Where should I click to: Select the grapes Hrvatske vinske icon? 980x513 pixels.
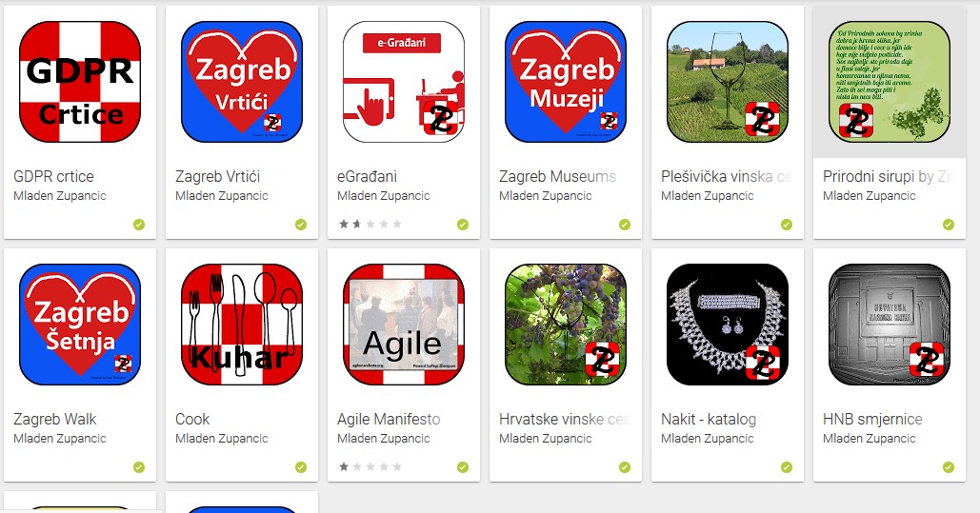(566, 325)
